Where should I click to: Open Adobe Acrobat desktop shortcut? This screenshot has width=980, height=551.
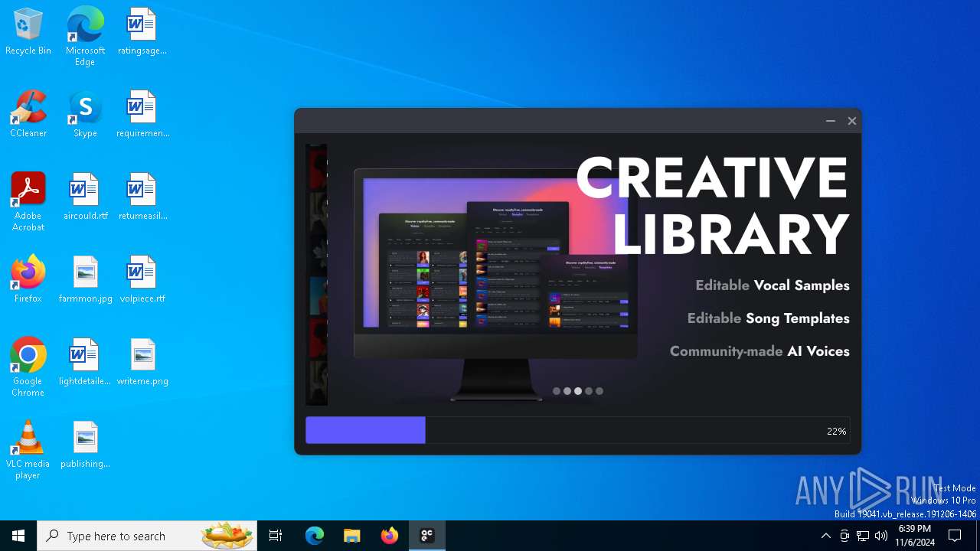pyautogui.click(x=28, y=202)
